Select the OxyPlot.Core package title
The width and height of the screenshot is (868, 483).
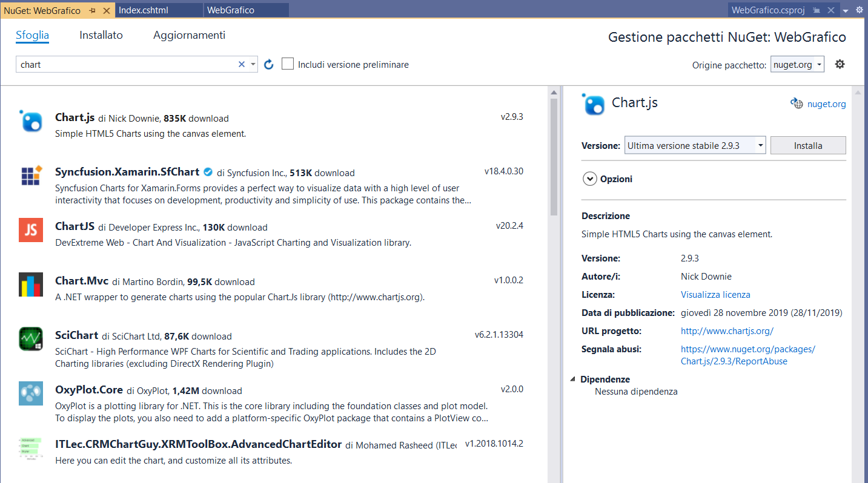click(89, 390)
